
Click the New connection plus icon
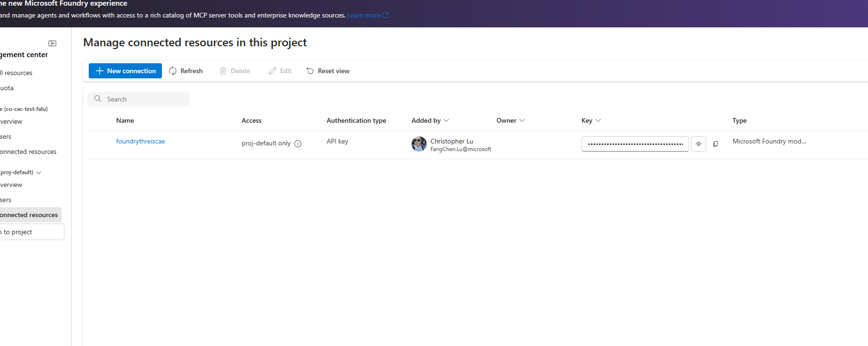click(x=100, y=71)
